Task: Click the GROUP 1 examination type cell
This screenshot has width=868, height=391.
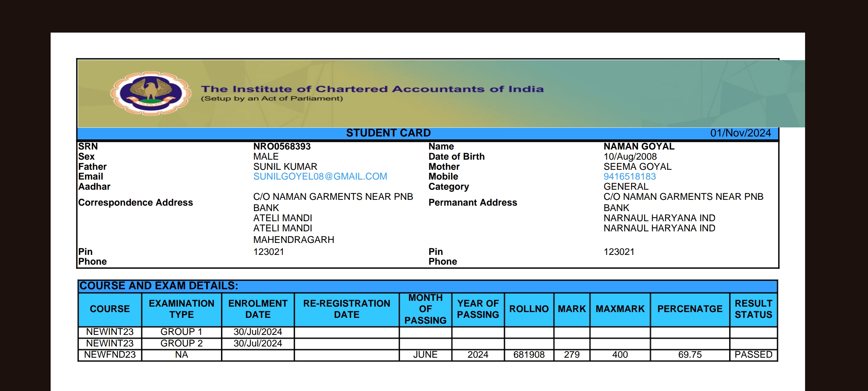Action: click(x=182, y=332)
